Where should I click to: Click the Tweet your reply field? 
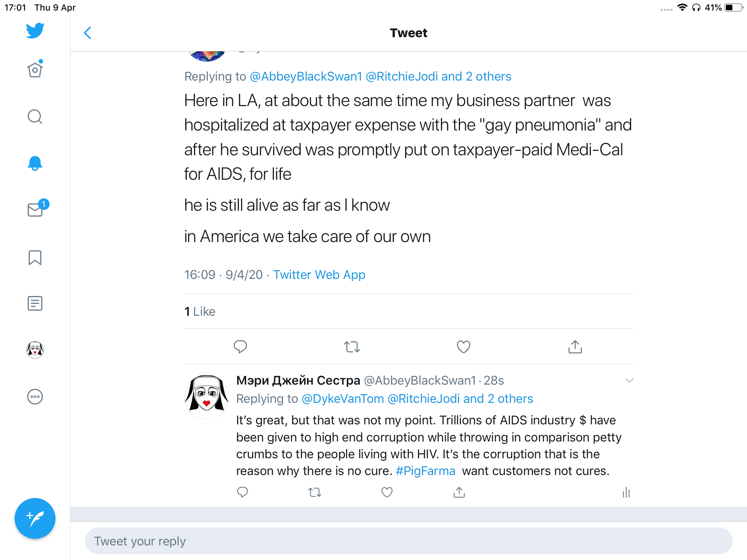point(409,541)
